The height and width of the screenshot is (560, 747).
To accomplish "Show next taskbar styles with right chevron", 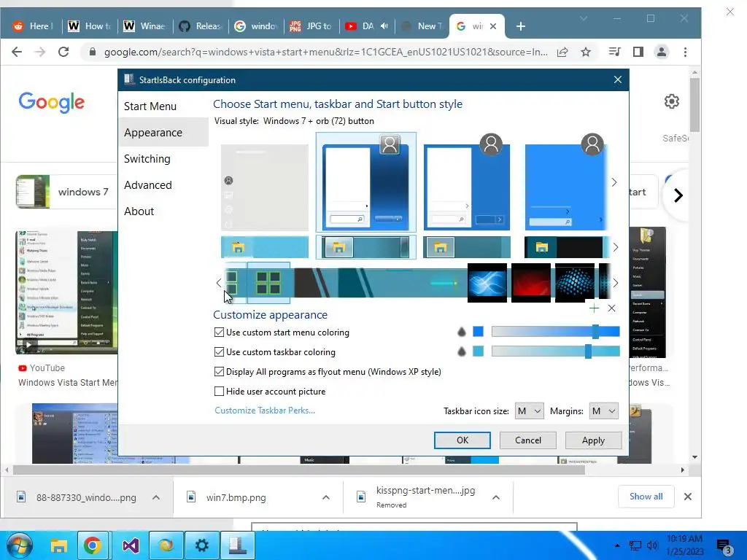I will [x=616, y=247].
